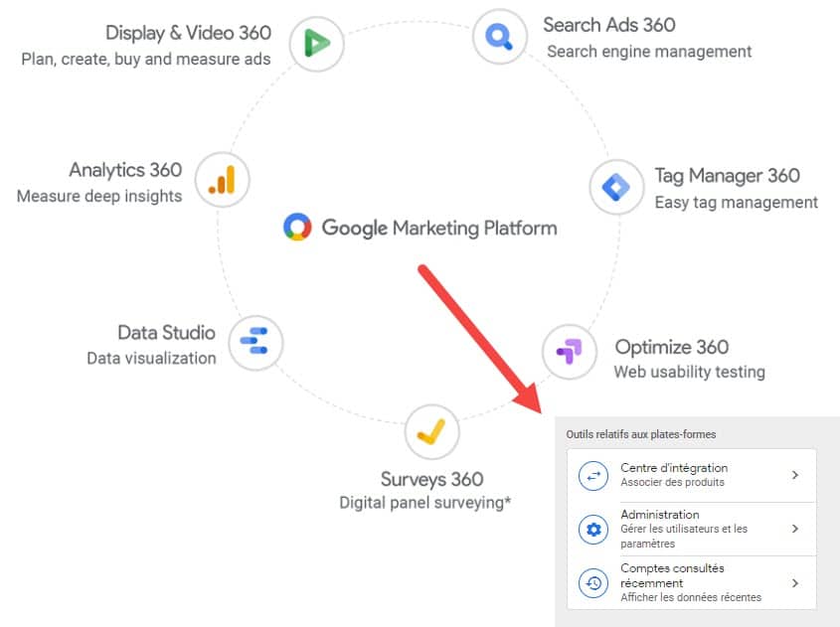Click 'Gérer les utilisateurs et les paramètres'
The height and width of the screenshot is (627, 840).
[x=684, y=536]
